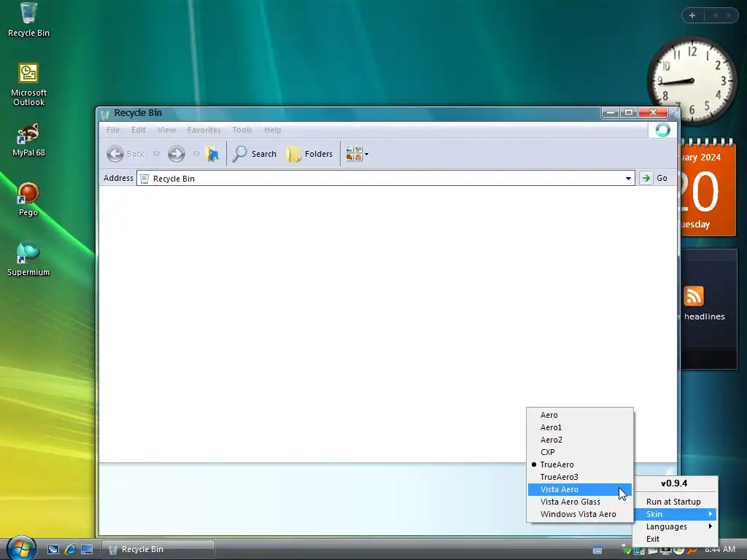
Task: Click the sidebar next page arrow
Action: point(729,15)
